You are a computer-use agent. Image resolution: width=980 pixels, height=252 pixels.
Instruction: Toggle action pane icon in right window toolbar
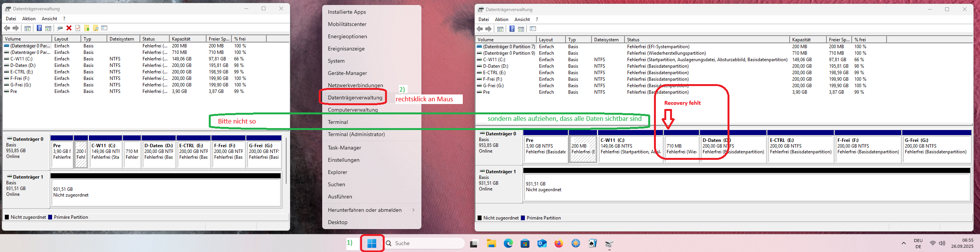[x=521, y=29]
